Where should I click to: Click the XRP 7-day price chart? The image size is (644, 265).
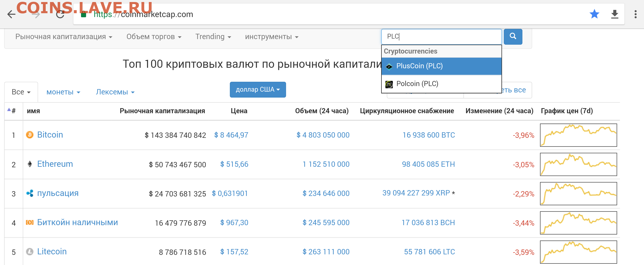point(578,193)
